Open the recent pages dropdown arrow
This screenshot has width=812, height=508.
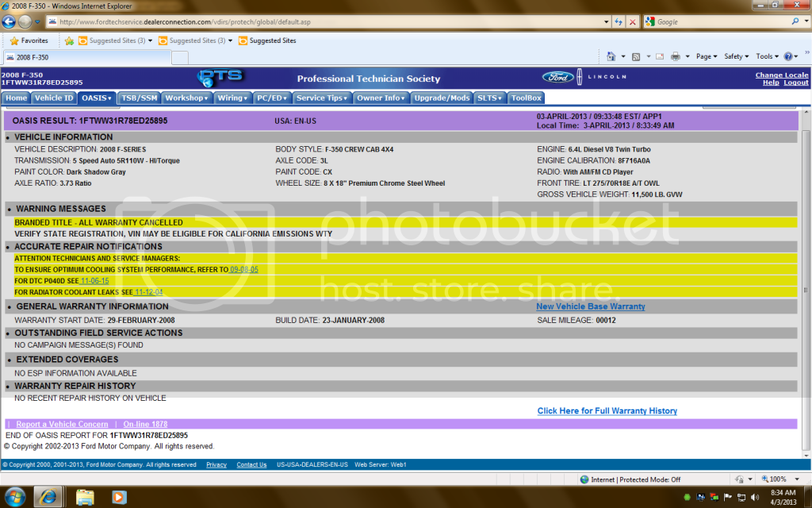point(37,21)
